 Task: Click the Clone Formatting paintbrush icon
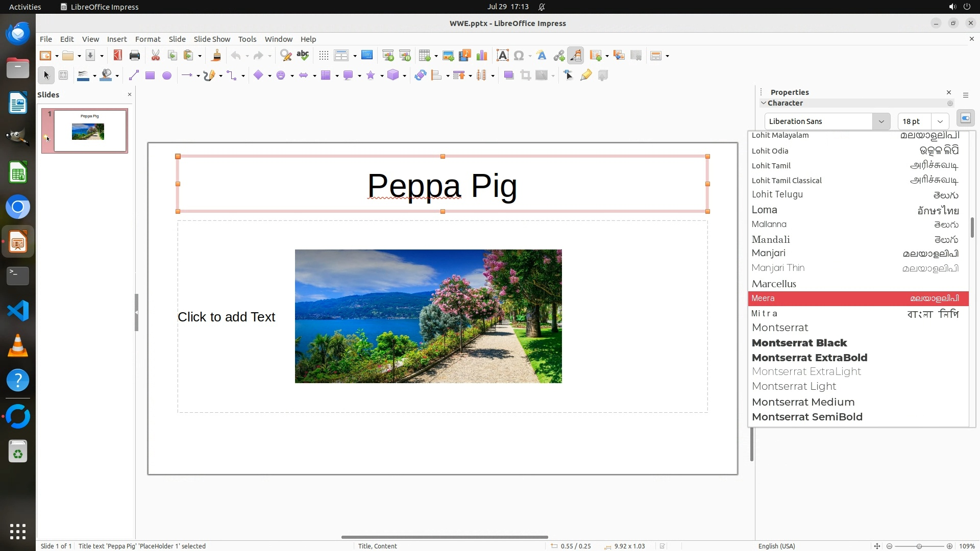coord(216,56)
